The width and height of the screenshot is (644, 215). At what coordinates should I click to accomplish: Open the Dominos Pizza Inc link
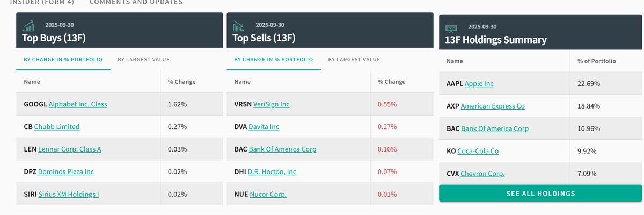tap(65, 172)
